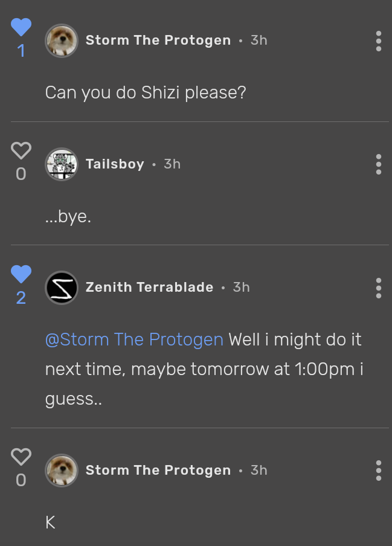Viewport: 392px width, 546px height.
Task: Click the @Storm The Protogen mention
Action: coord(134,339)
